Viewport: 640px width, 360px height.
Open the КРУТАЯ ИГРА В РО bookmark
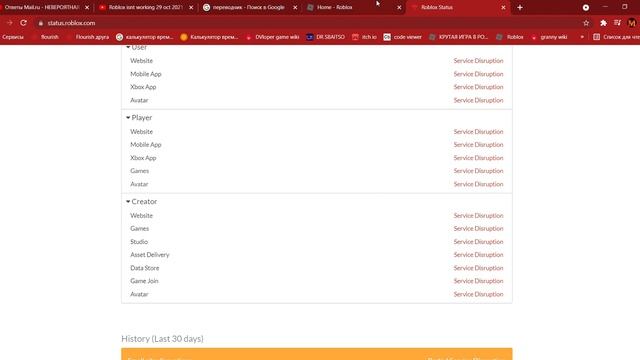pyautogui.click(x=459, y=37)
